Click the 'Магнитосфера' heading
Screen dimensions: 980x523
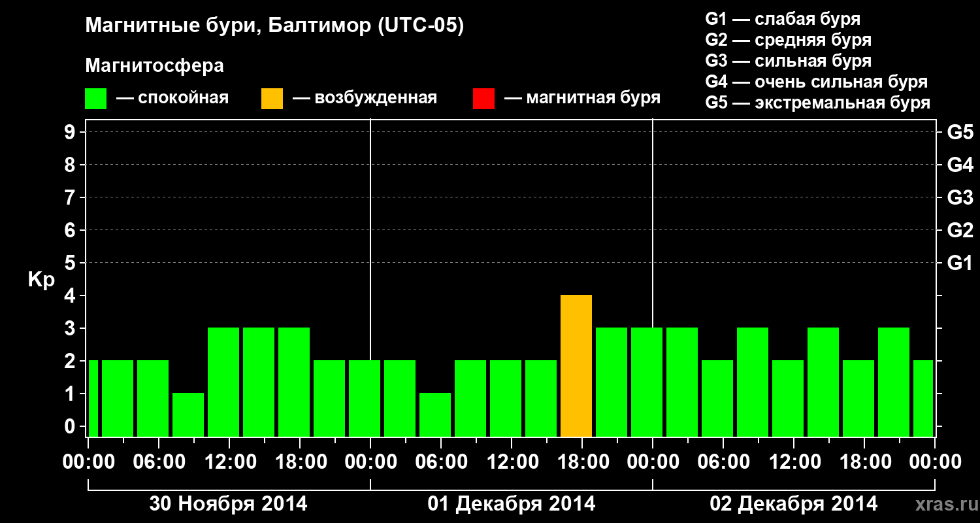155,66
